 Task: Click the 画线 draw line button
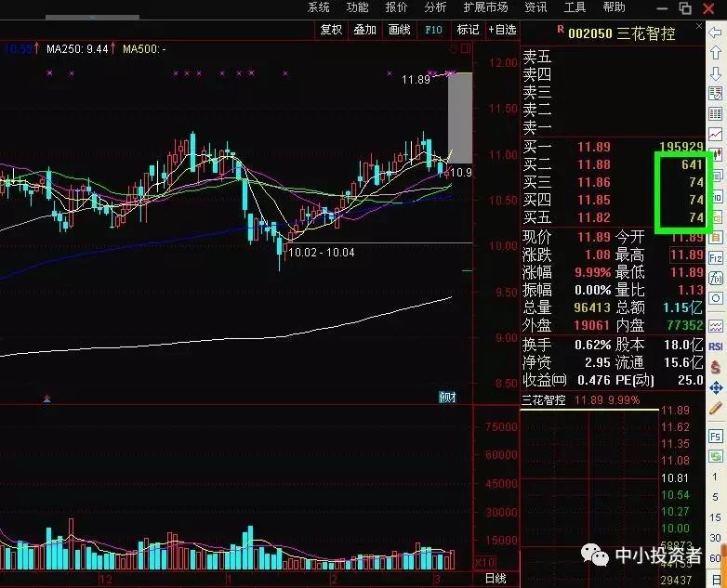point(399,30)
